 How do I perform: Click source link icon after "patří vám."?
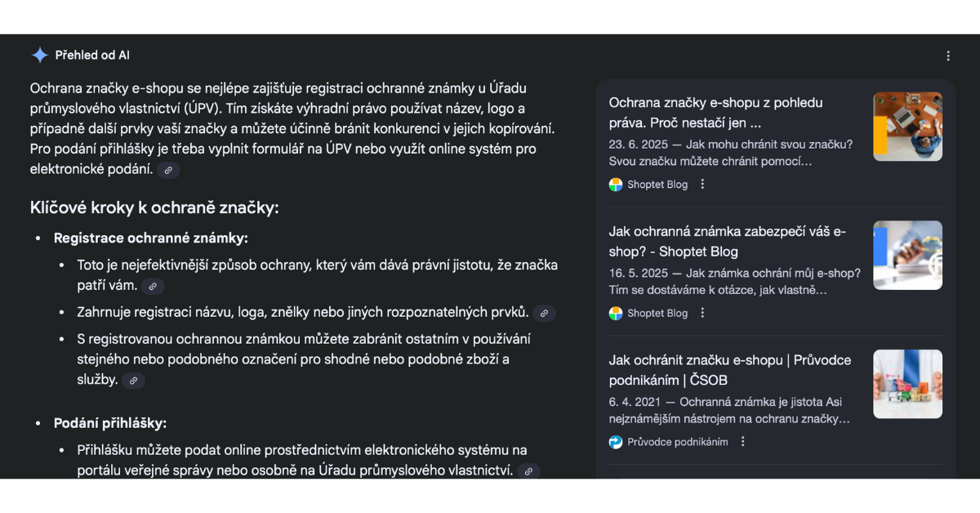[153, 286]
